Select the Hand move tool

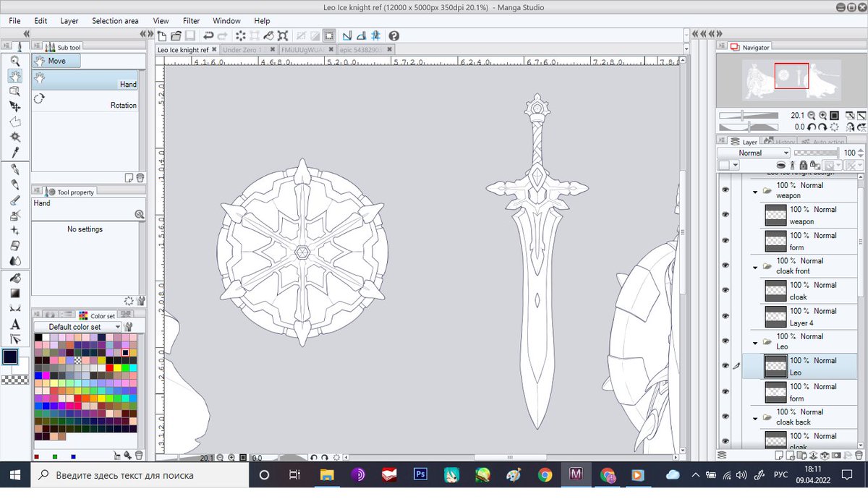point(15,76)
